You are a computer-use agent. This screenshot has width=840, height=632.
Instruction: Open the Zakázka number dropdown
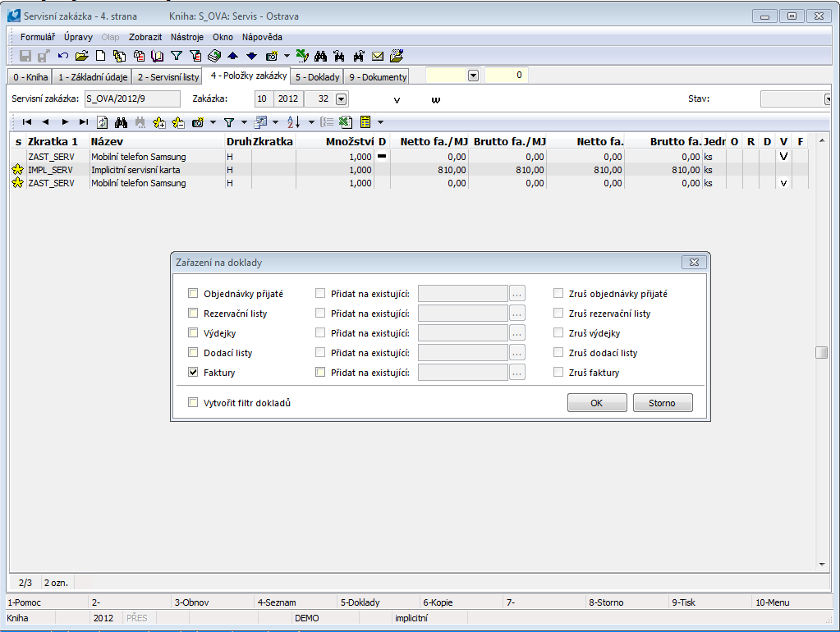point(341,99)
